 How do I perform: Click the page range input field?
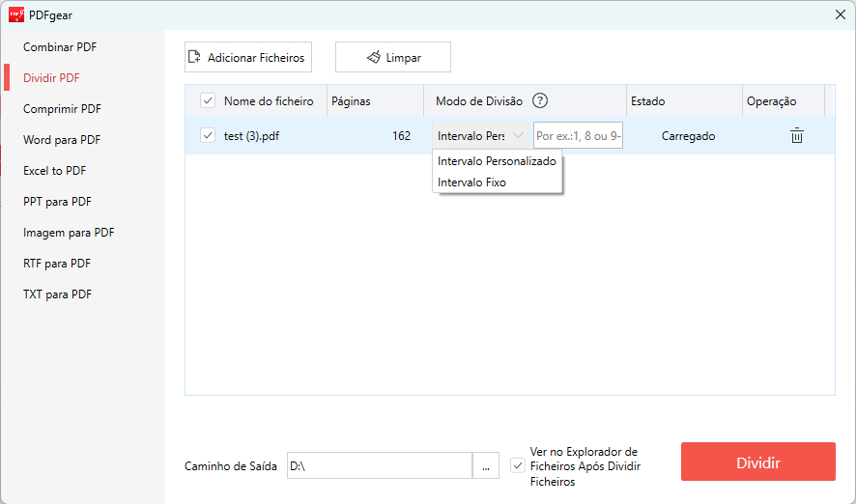point(578,136)
